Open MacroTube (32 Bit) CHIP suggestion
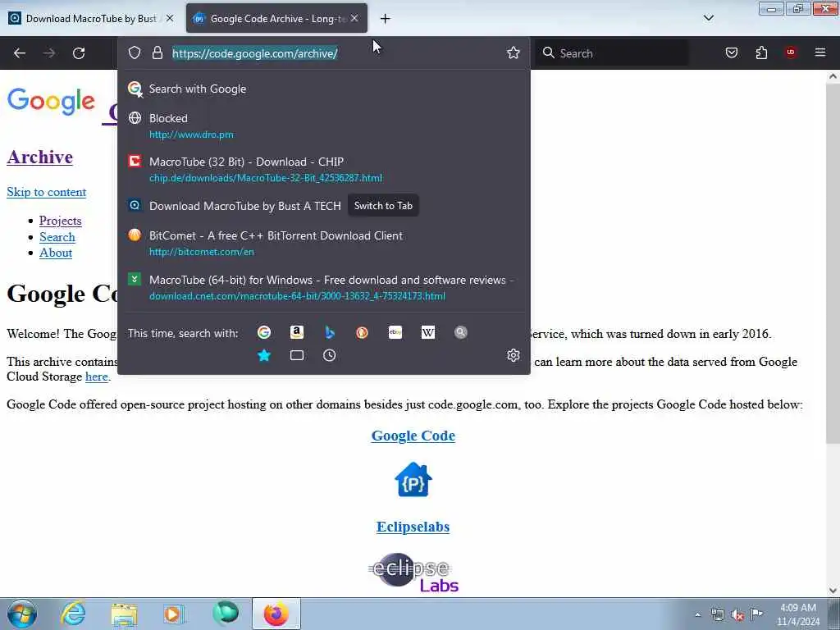The width and height of the screenshot is (840, 630). [323, 169]
